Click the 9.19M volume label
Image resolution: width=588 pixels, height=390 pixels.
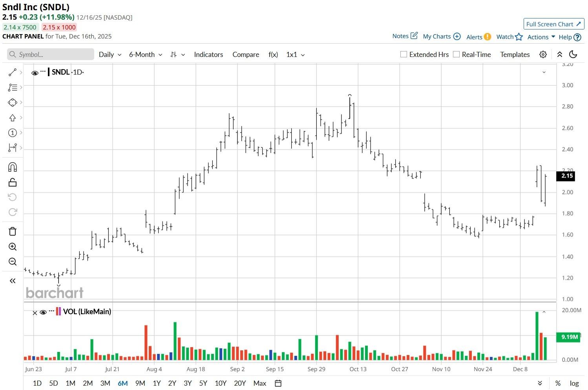568,337
